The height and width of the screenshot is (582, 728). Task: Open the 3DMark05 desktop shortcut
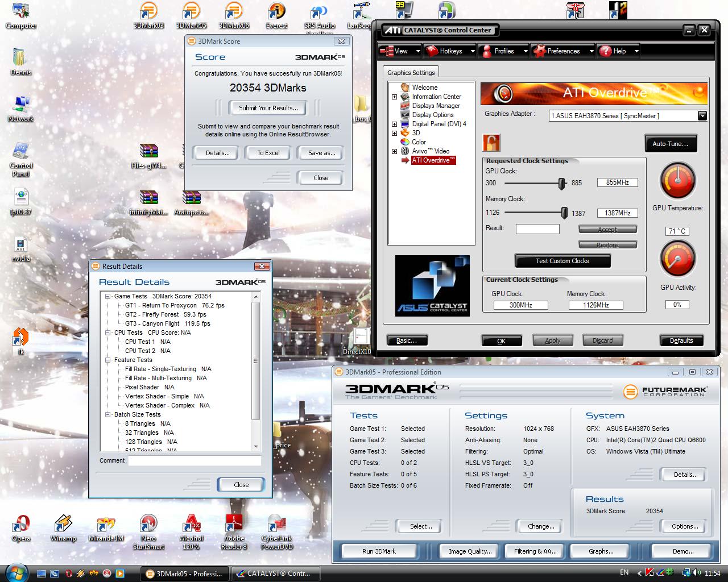pyautogui.click(x=191, y=15)
